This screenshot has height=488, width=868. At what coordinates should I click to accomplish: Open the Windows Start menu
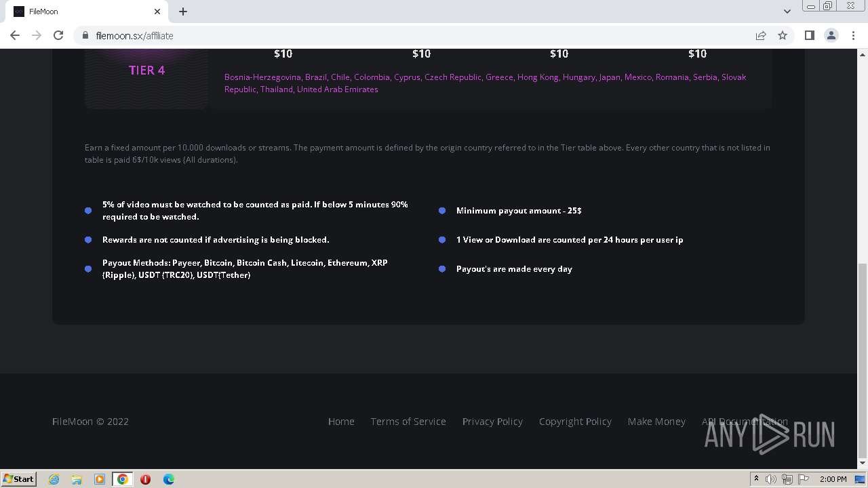(x=19, y=479)
